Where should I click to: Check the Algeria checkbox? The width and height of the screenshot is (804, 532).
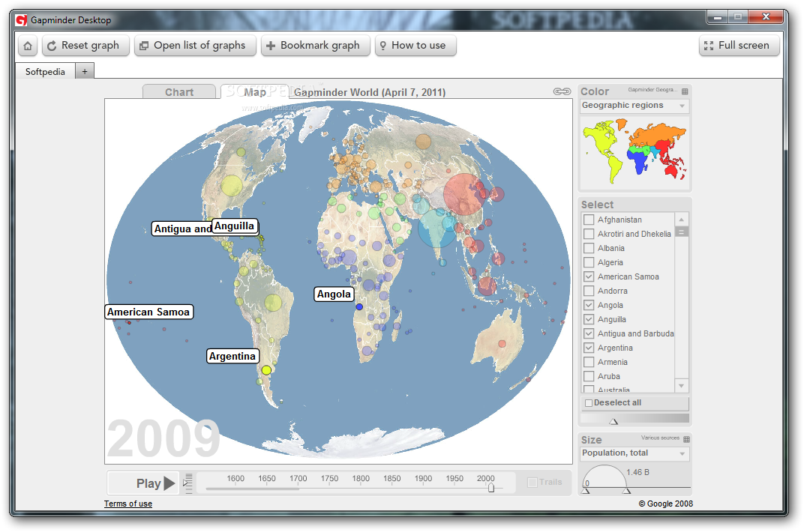[589, 263]
